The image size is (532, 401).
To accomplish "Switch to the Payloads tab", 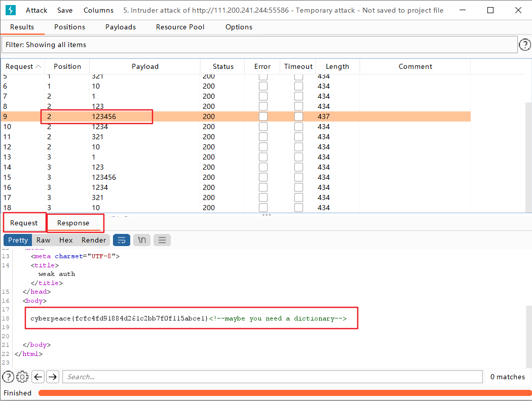I will [121, 27].
